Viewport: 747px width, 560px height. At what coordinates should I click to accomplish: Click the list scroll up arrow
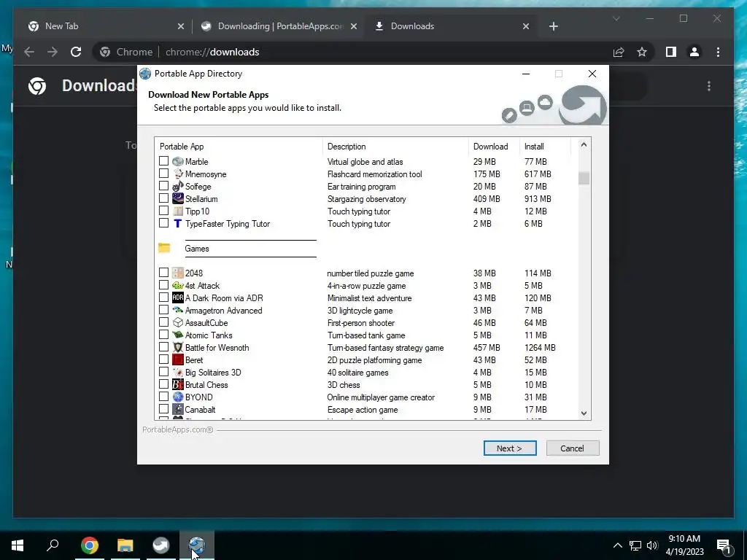[x=584, y=145]
